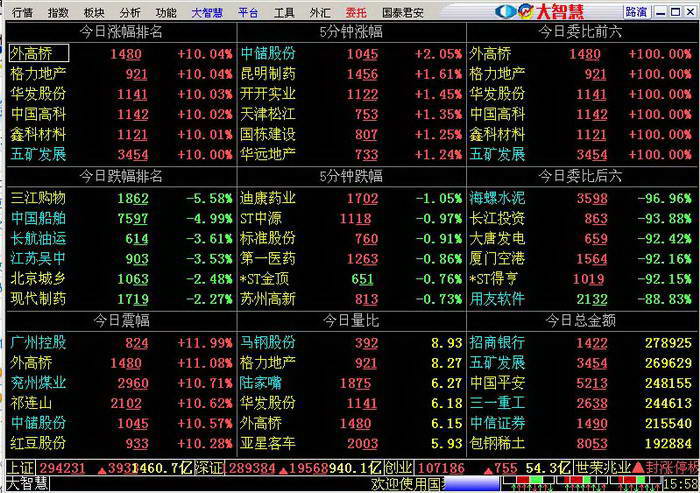Select the 马钢股份 row

(351, 343)
